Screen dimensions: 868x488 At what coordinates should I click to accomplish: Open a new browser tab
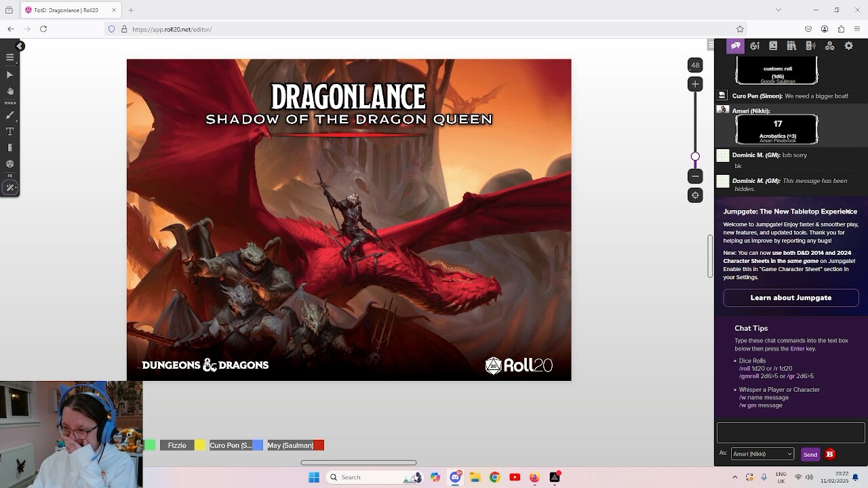(x=131, y=10)
